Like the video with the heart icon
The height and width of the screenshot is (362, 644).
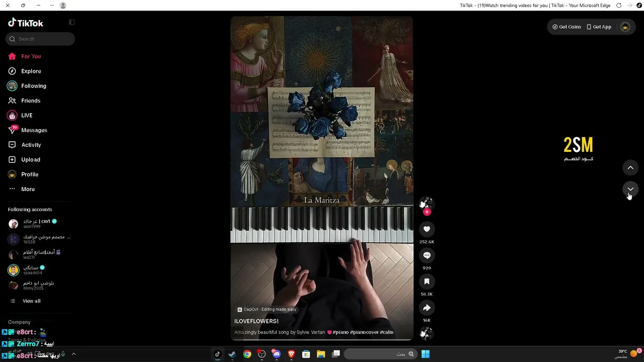(x=427, y=229)
